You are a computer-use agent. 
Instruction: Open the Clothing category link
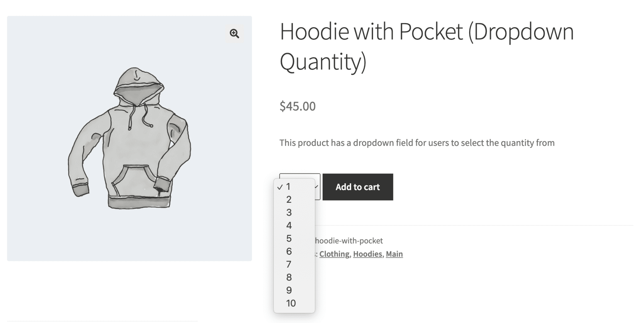pos(334,254)
